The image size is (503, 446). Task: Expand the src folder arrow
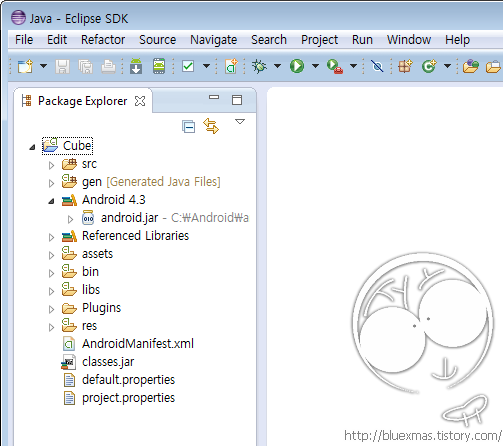pos(51,165)
